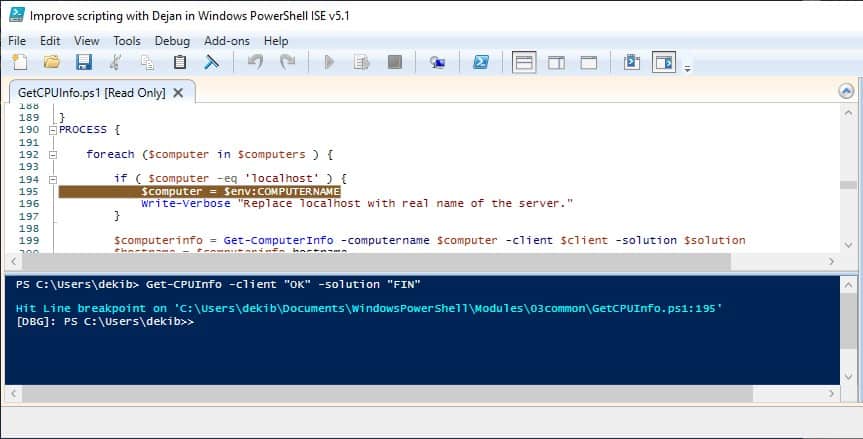
Task: Click the script pane horizontal scrollbar thumb
Action: tap(376, 262)
